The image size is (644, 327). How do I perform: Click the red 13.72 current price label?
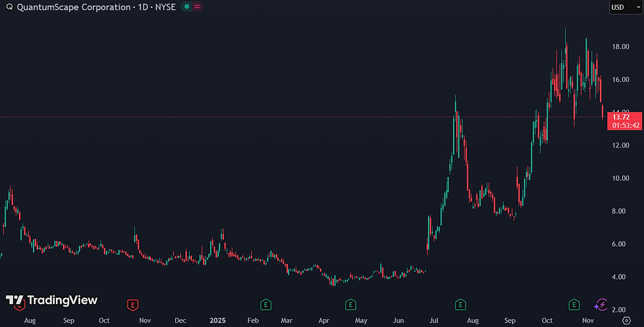pos(620,118)
